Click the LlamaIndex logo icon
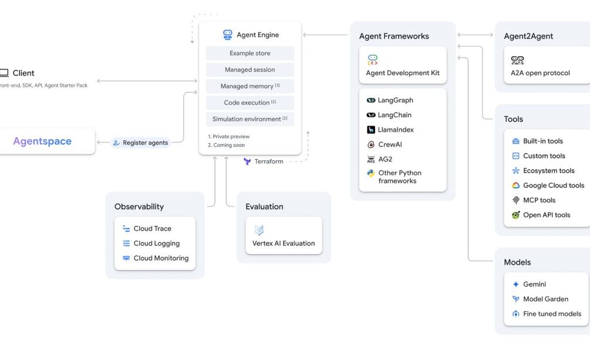 tap(371, 130)
